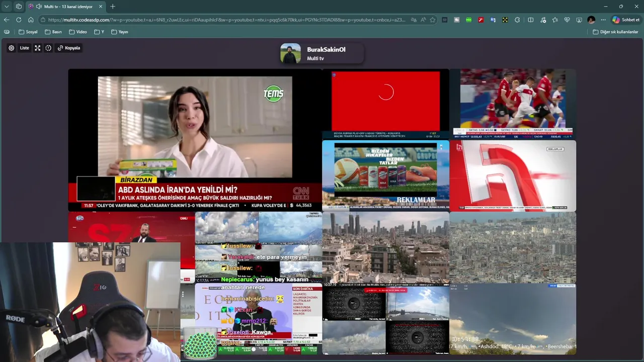Click the read aloud icon
This screenshot has height=362, width=644.
(x=423, y=20)
